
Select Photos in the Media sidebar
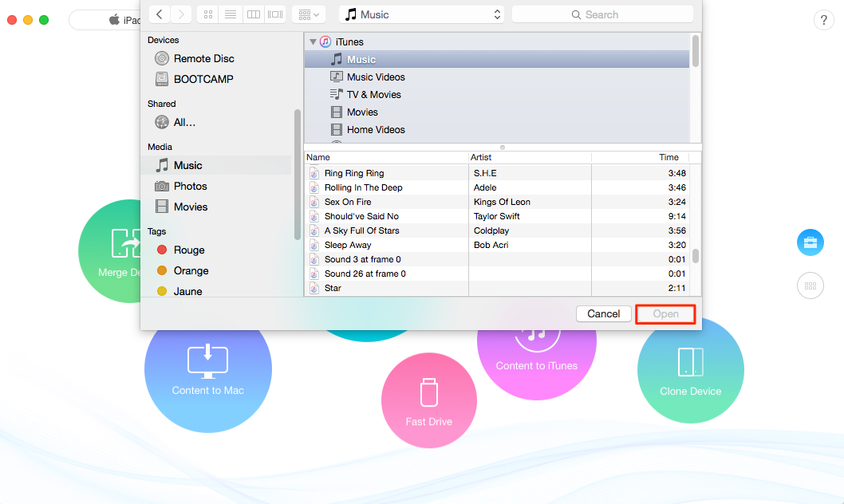181,186
